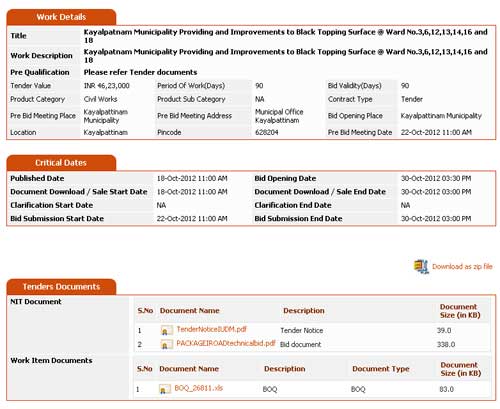Click the document size 39.0 cell
Image resolution: width=500 pixels, height=409 pixels.
click(444, 330)
